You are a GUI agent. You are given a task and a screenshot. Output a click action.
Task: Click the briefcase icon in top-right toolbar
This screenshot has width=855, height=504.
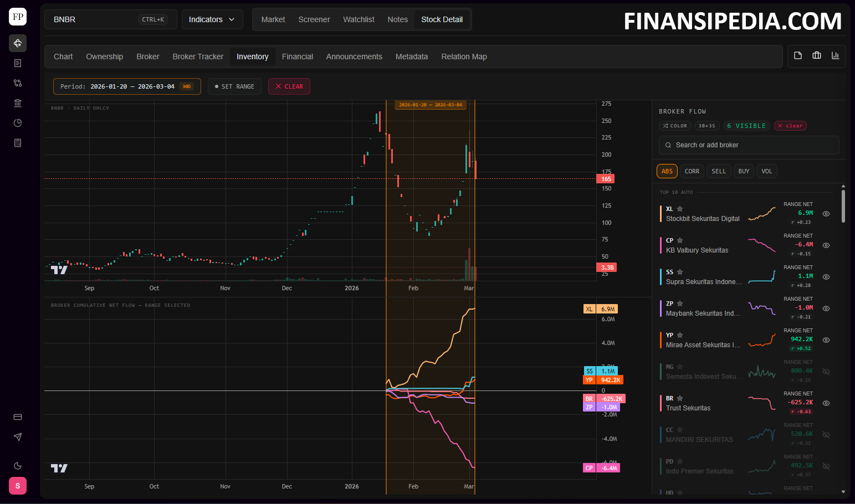coord(816,55)
